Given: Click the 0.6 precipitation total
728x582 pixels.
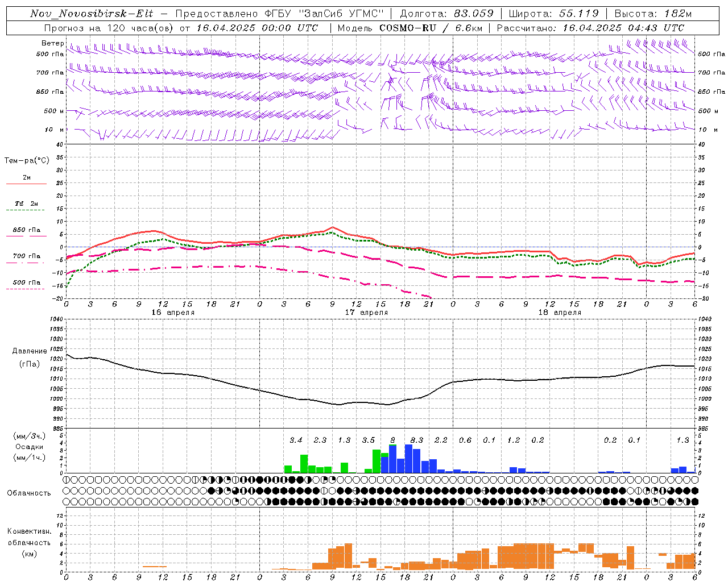Looking at the screenshot, I should pos(465,440).
